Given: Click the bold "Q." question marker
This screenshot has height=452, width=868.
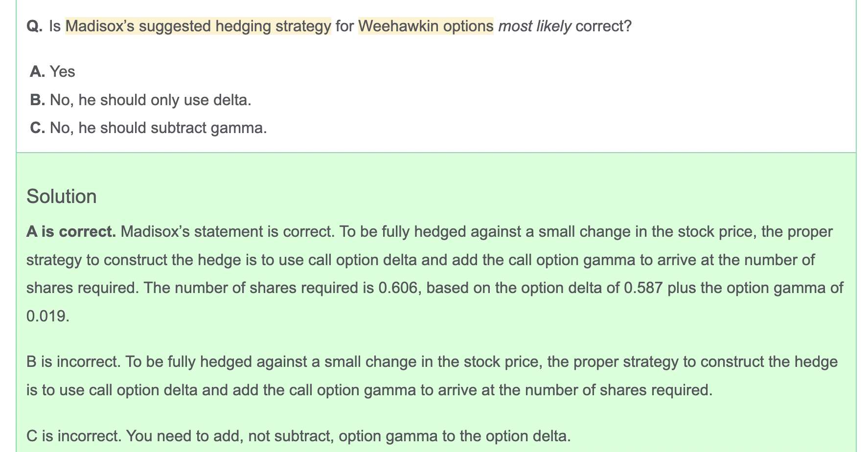Looking at the screenshot, I should click(x=35, y=26).
